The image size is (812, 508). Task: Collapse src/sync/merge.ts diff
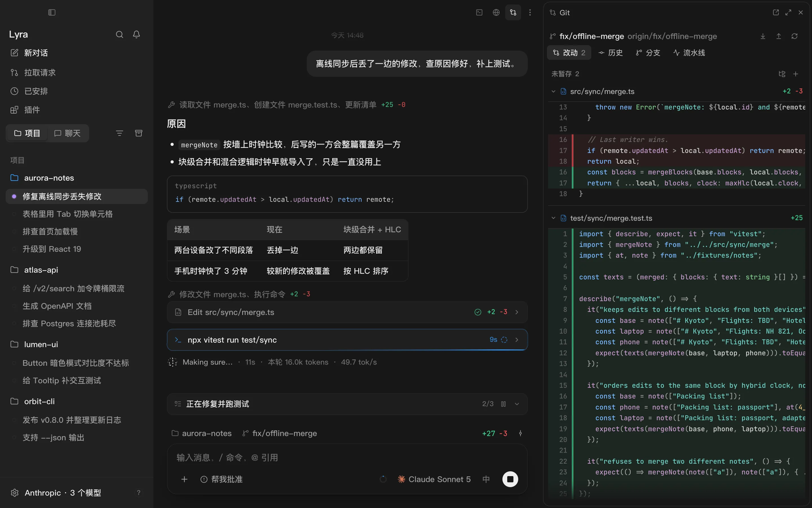point(553,91)
